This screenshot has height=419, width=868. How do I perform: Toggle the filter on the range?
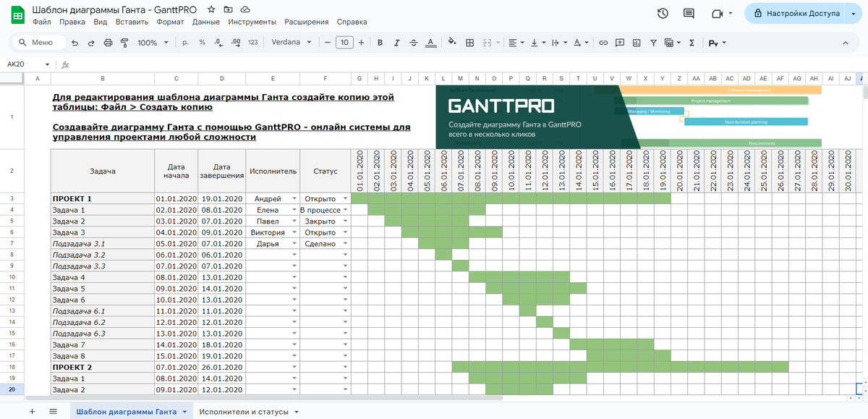pyautogui.click(x=653, y=43)
